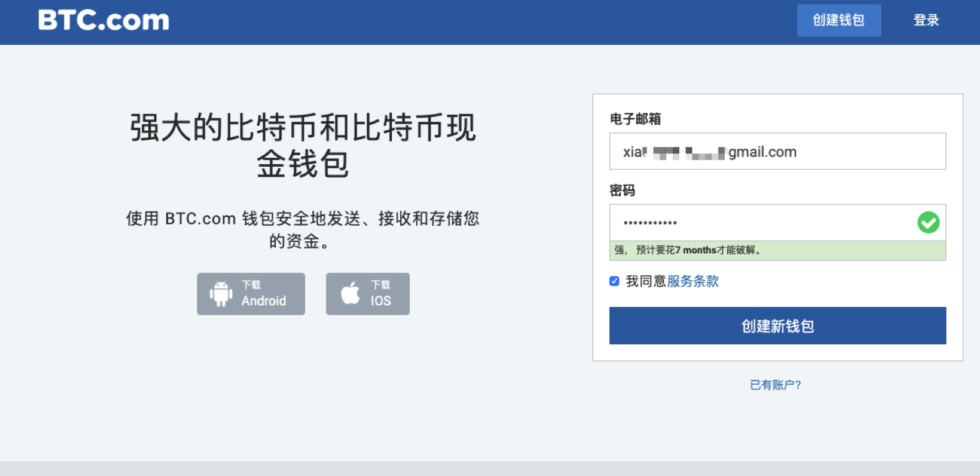This screenshot has width=980, height=476.
Task: Click the Apple logo icon
Action: 350,294
